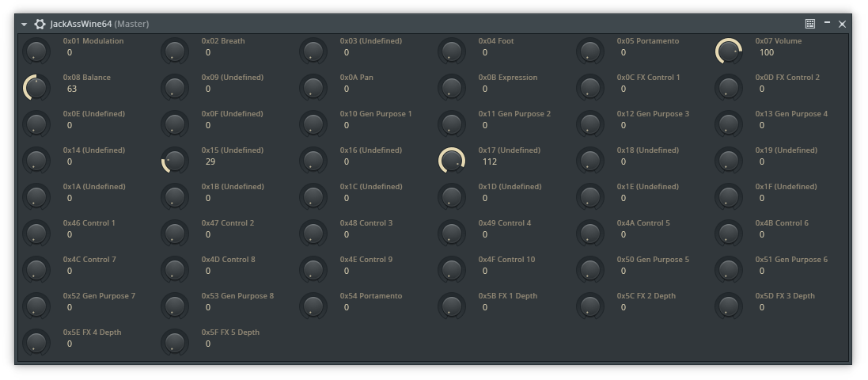The image size is (868, 380).
Task: Click the 0x4A Control 5 knob
Action: click(x=590, y=234)
